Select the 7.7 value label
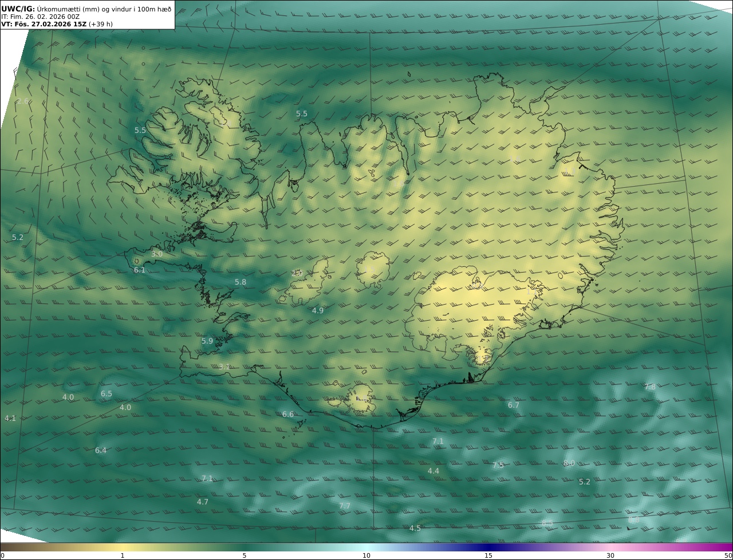The width and height of the screenshot is (733, 560). pos(344,506)
